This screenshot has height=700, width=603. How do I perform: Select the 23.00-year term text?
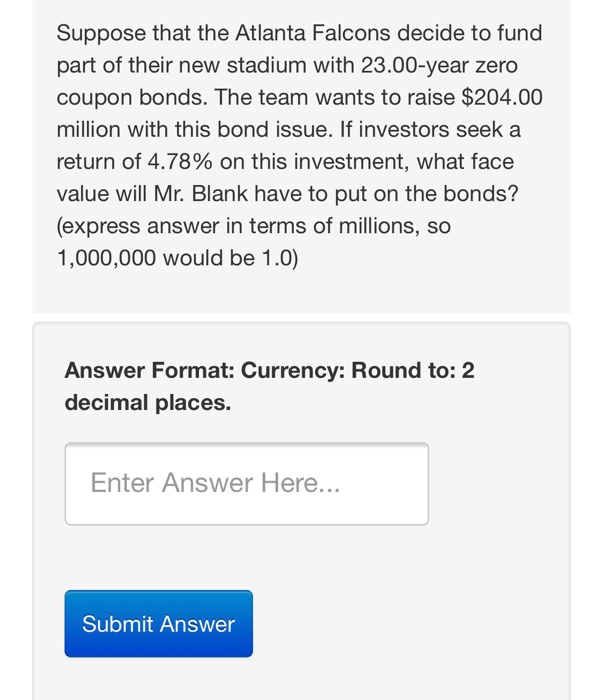tap(415, 65)
